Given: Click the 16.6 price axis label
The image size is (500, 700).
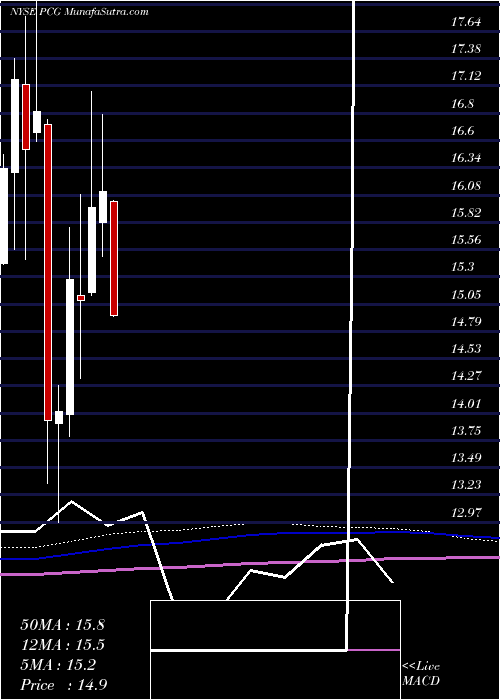Looking at the screenshot, I should [x=462, y=131].
